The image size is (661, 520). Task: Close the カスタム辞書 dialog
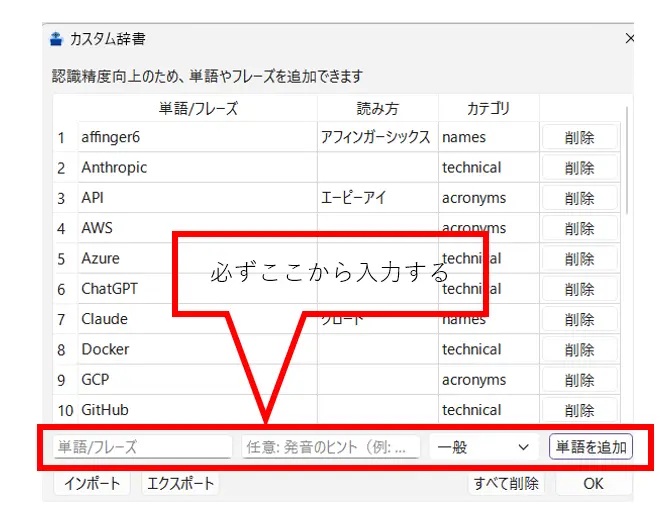click(629, 38)
